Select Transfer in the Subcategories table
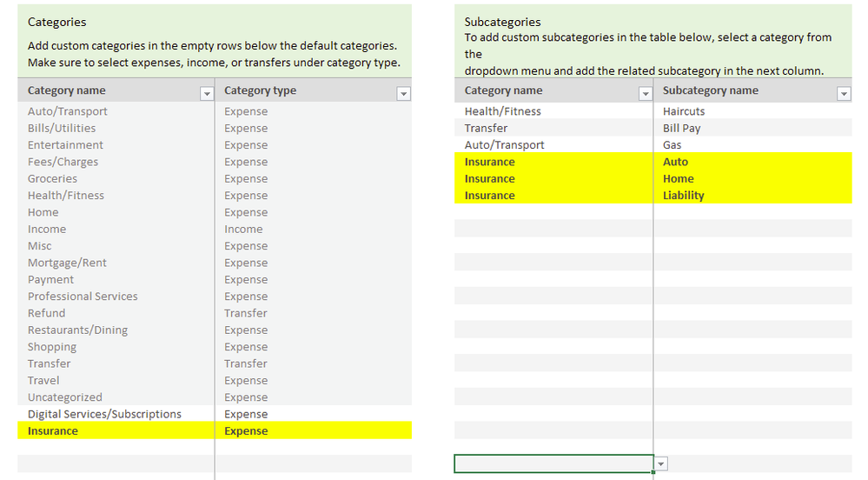 point(553,128)
